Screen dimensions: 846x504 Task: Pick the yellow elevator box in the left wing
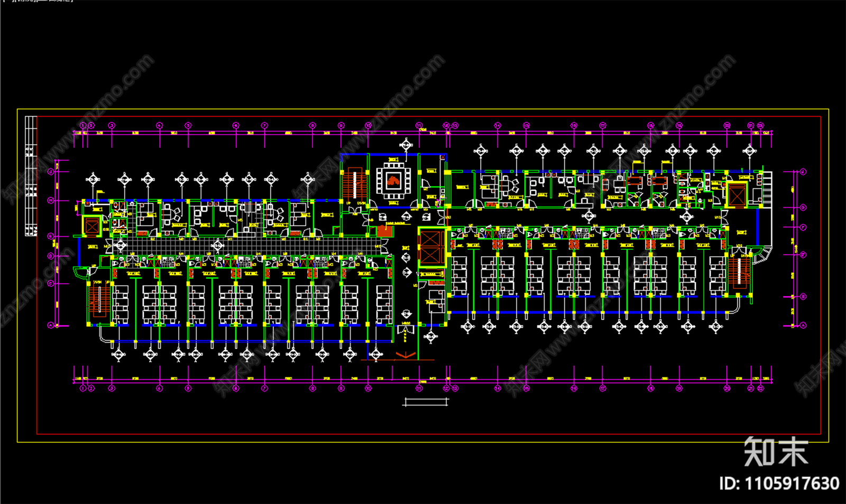click(92, 227)
